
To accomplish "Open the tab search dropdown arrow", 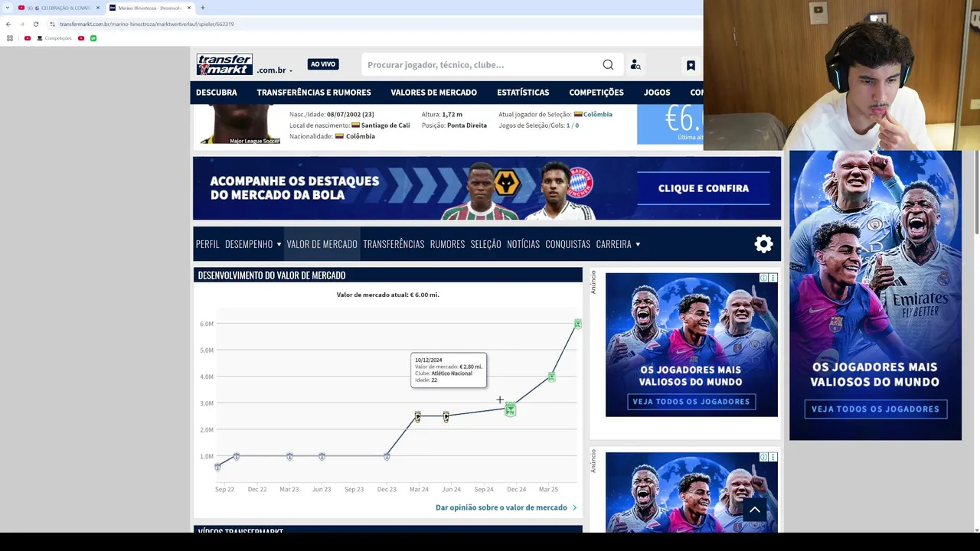I will [x=8, y=8].
